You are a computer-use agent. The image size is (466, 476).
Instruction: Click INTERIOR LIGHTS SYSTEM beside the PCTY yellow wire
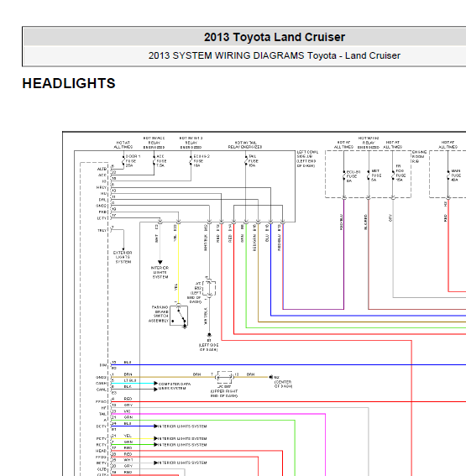coord(182,438)
